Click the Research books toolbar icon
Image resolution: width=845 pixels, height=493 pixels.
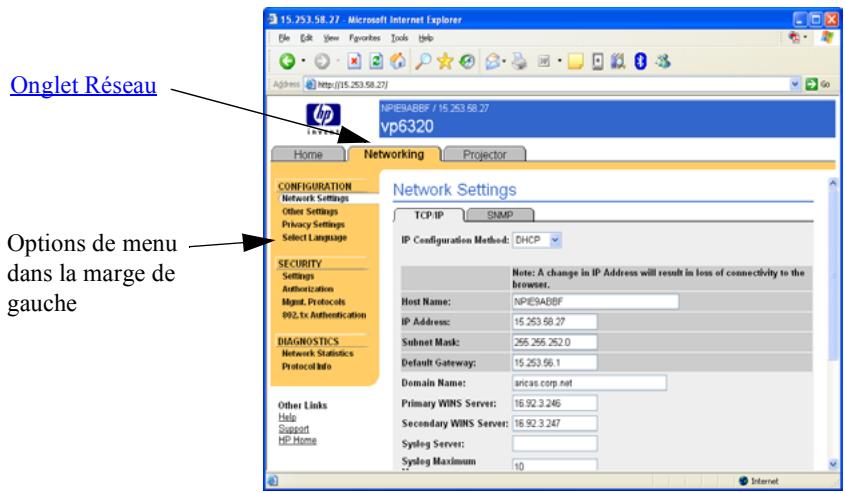tap(618, 61)
